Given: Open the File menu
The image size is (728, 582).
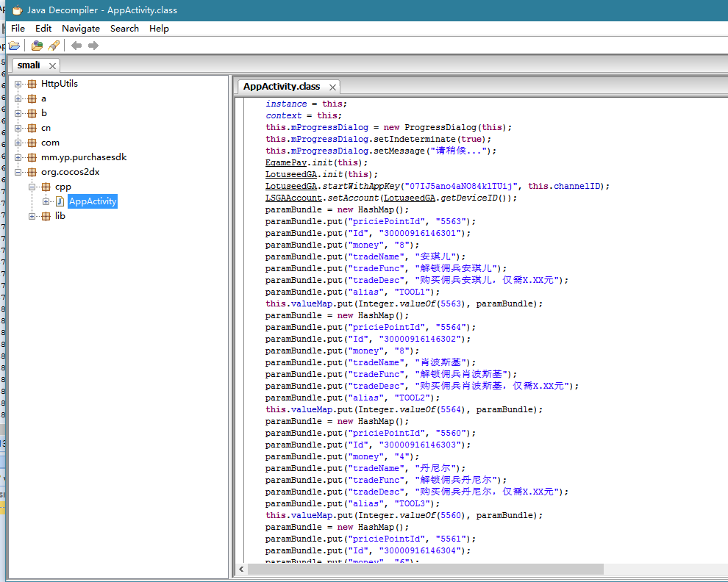Looking at the screenshot, I should [x=18, y=29].
